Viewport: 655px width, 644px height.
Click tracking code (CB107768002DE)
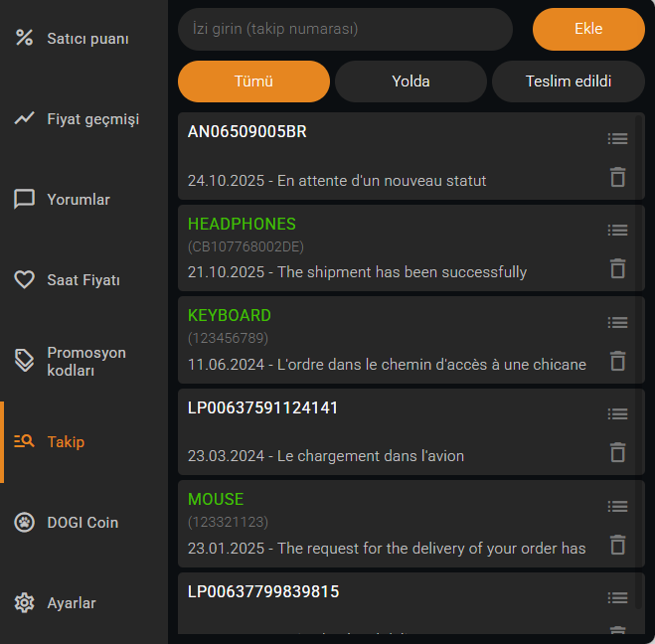(x=246, y=246)
